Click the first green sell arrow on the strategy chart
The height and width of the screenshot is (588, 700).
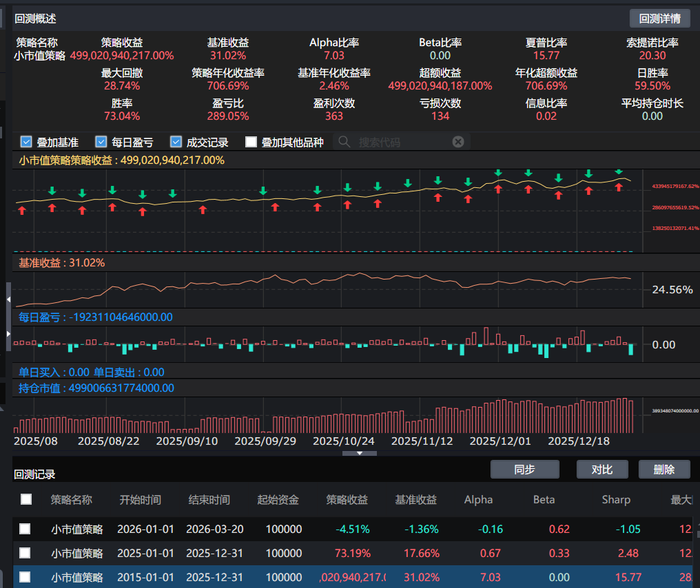(x=52, y=190)
